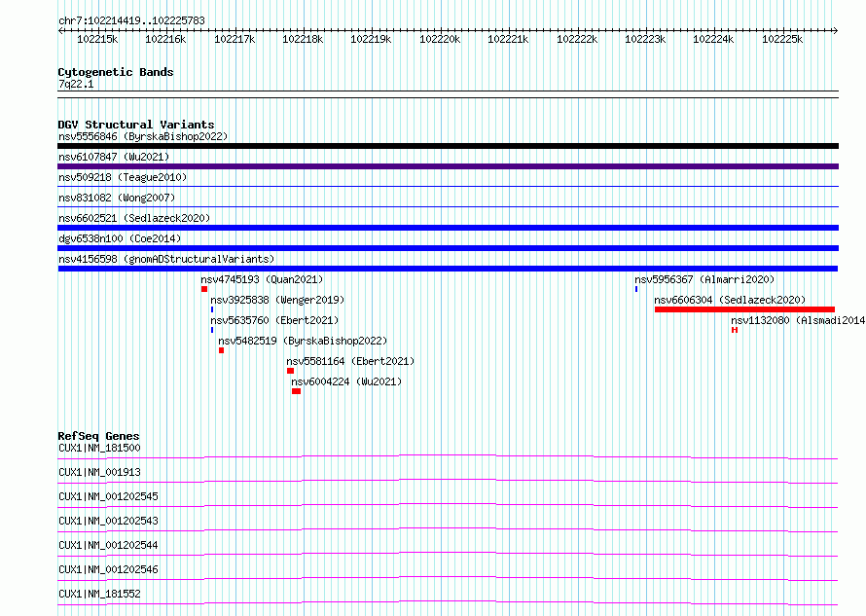Click the dgv6538n100 (Coe2014) variant label

(120, 238)
